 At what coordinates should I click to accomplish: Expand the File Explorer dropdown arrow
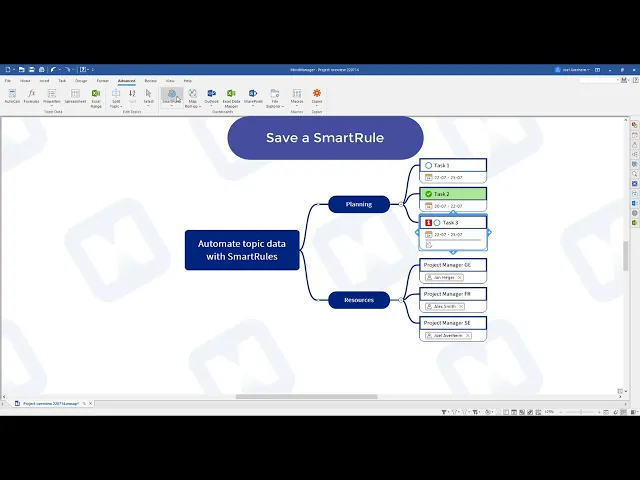[282, 107]
